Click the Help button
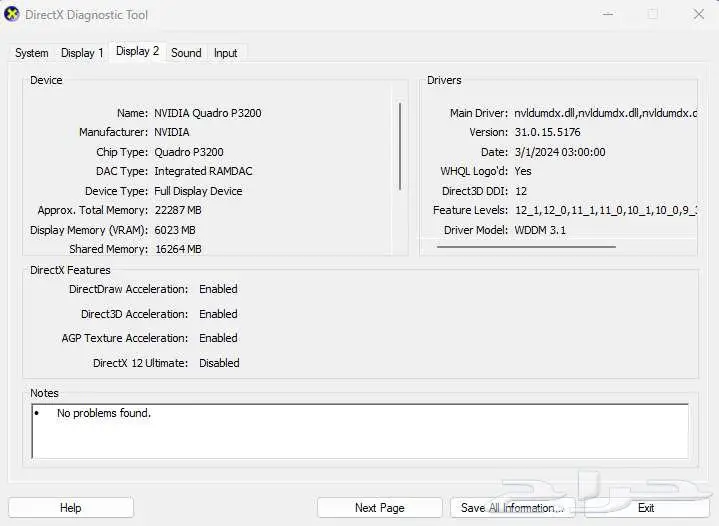The height and width of the screenshot is (526, 719). coord(71,508)
